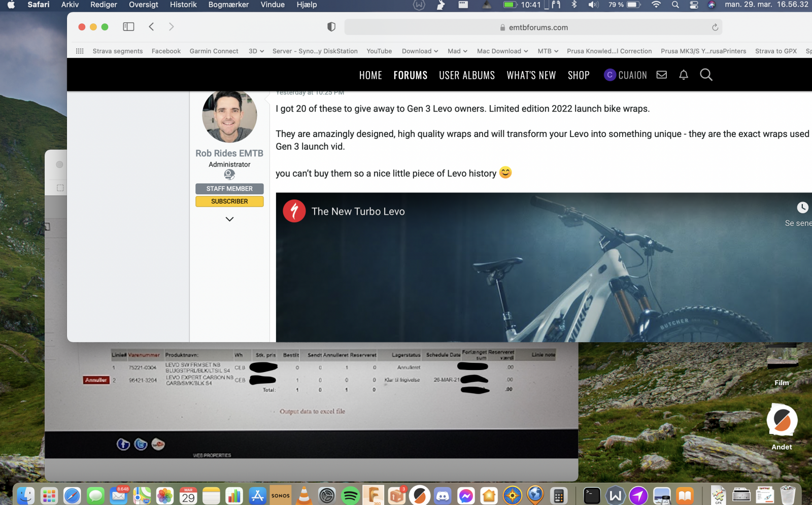Open Finder from the Dock
Image resolution: width=812 pixels, height=505 pixels.
pyautogui.click(x=26, y=495)
